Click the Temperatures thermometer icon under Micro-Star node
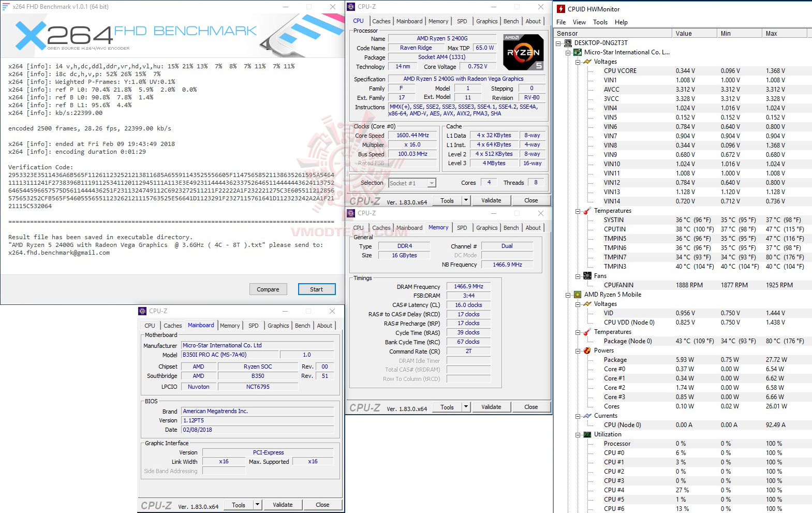This screenshot has height=513, width=812. 587,211
